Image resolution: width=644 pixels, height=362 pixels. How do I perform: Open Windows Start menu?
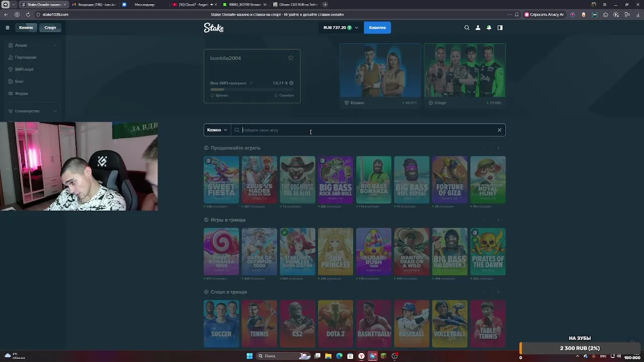coord(250,356)
